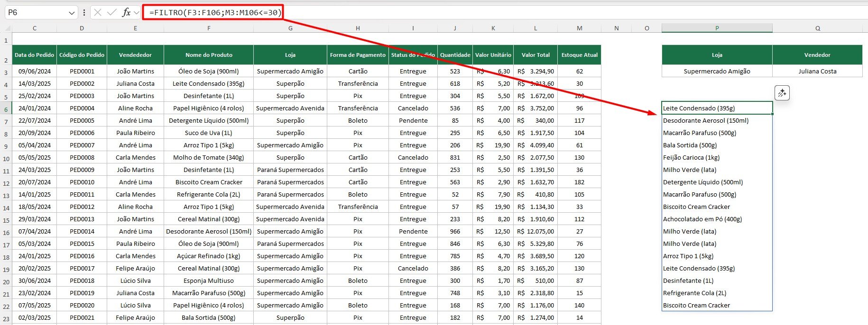The image size is (868, 325).
Task: Expand the Name Box dropdown arrow
Action: (72, 13)
